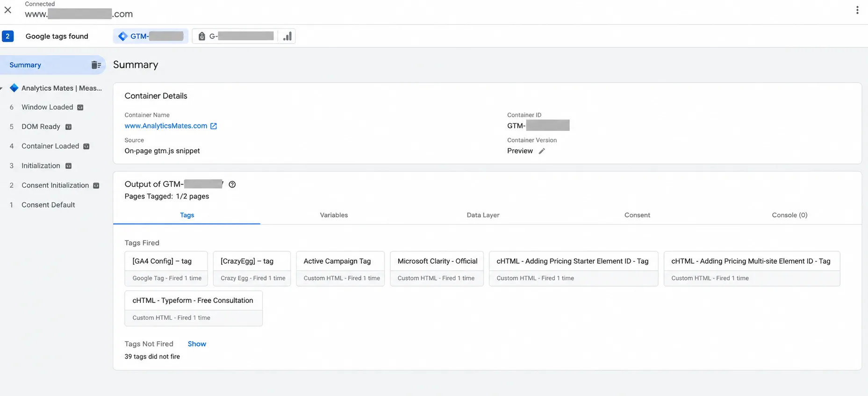Close the Tag Assistant debug session
The height and width of the screenshot is (396, 868).
pyautogui.click(x=8, y=10)
